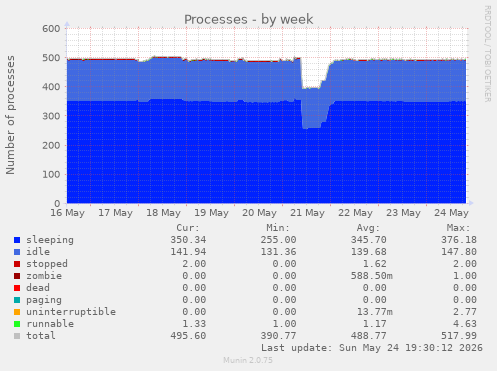Click the 'dead' legend label

click(38, 288)
